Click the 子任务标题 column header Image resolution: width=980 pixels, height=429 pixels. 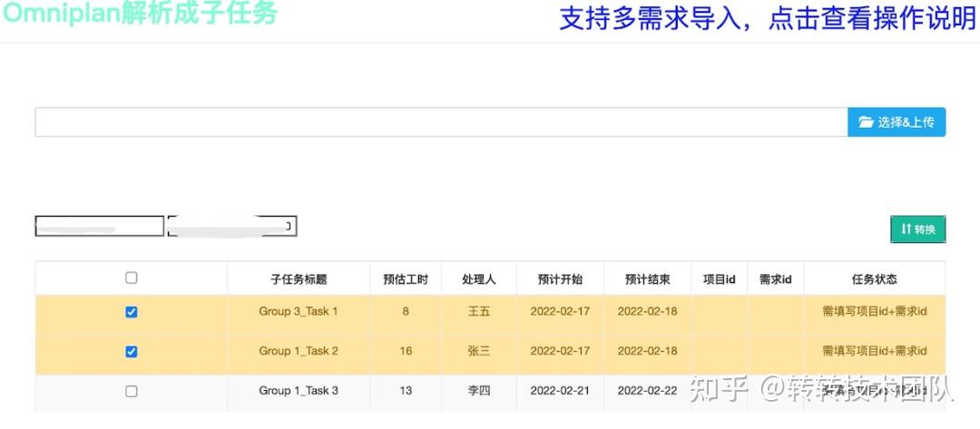pyautogui.click(x=299, y=279)
